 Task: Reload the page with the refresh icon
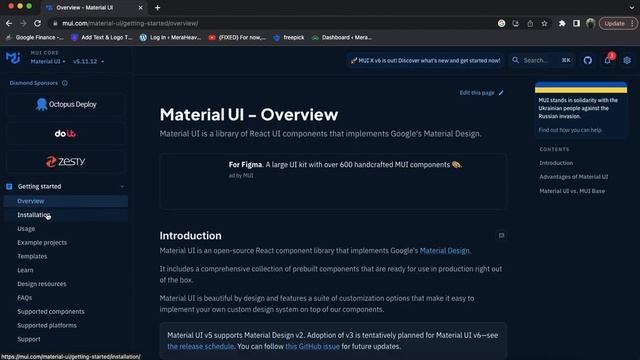click(x=38, y=23)
